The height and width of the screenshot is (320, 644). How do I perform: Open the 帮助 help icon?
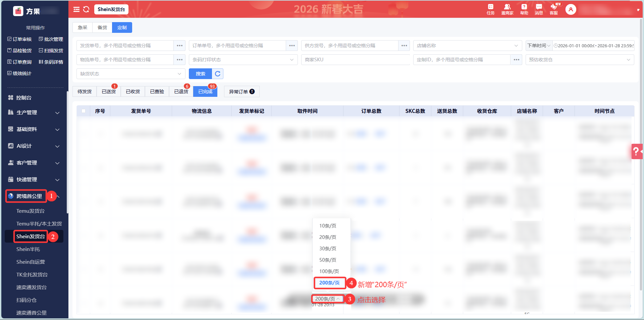pyautogui.click(x=524, y=9)
